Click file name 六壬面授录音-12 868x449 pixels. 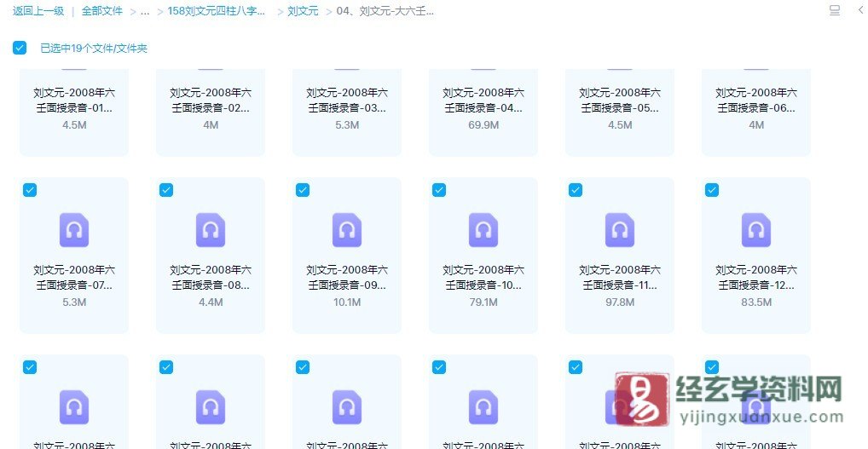(x=756, y=278)
